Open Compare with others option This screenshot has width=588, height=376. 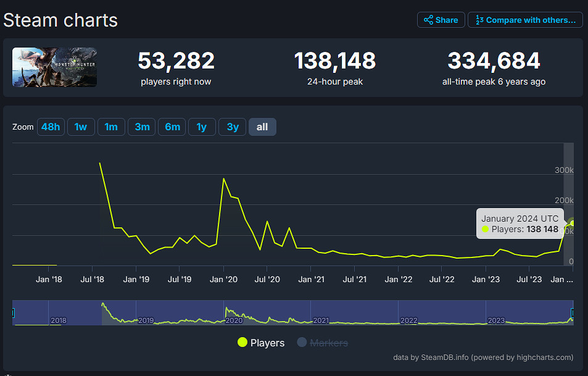point(525,20)
